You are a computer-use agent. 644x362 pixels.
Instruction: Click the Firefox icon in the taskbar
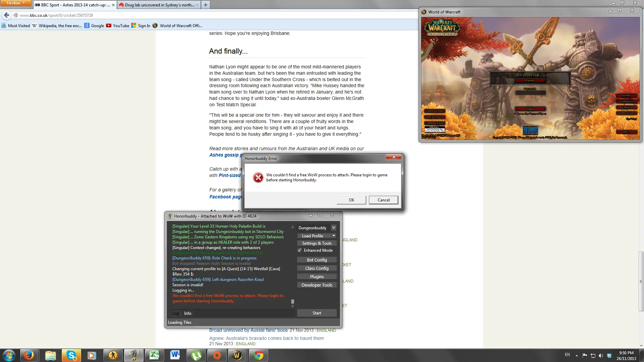(x=29, y=355)
